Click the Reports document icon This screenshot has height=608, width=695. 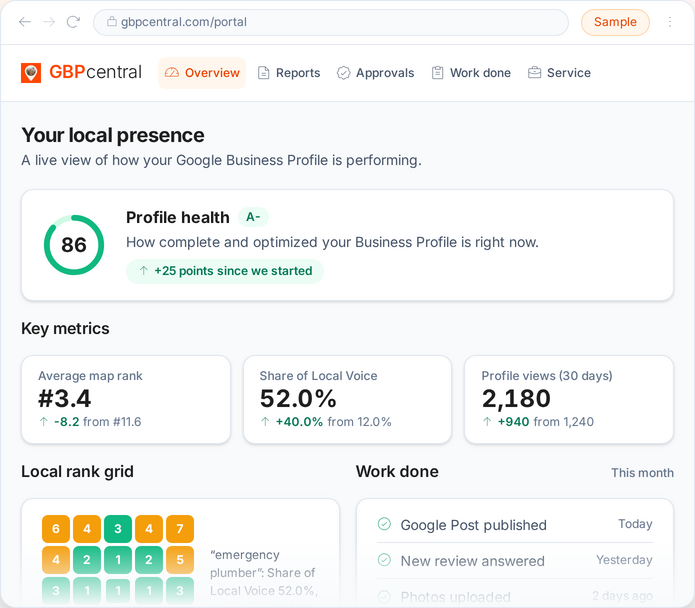(264, 73)
